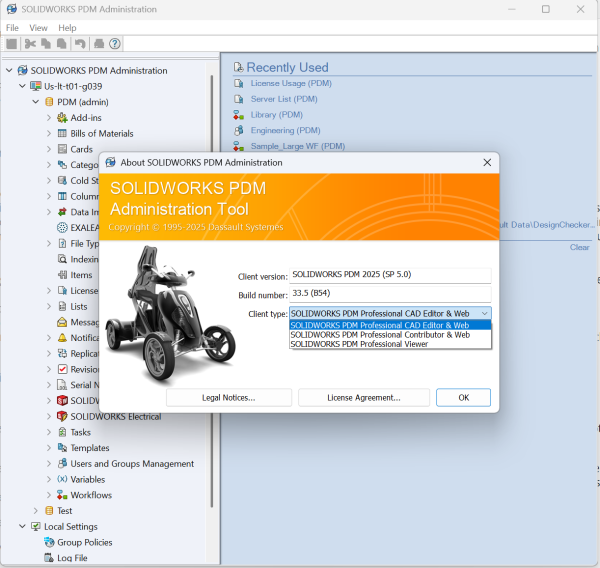The height and width of the screenshot is (568, 600).
Task: Click the Variables (x) icon
Action: click(x=62, y=480)
